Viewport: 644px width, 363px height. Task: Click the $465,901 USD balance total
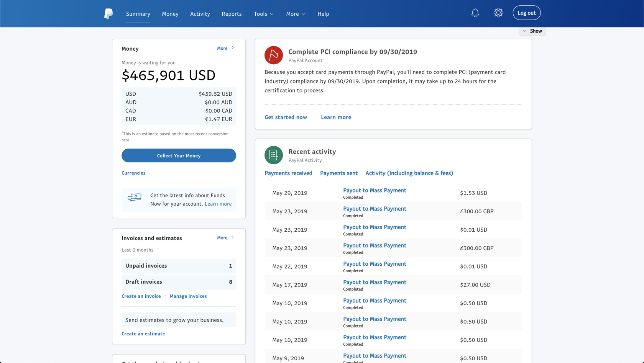[x=169, y=75]
